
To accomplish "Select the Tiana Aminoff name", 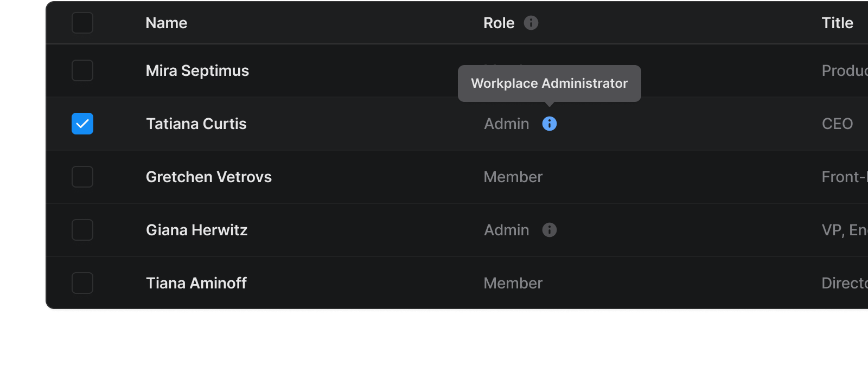I will 196,283.
